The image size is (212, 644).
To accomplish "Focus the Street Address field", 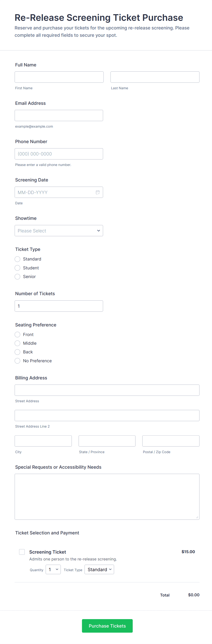I will tap(107, 390).
